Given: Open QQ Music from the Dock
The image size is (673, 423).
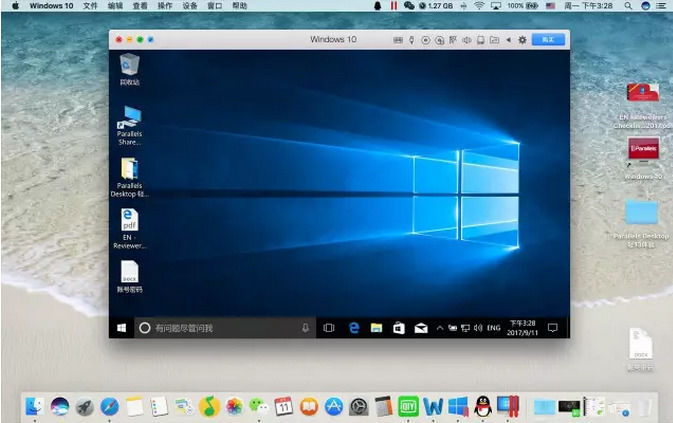Looking at the screenshot, I should pyautogui.click(x=209, y=406).
